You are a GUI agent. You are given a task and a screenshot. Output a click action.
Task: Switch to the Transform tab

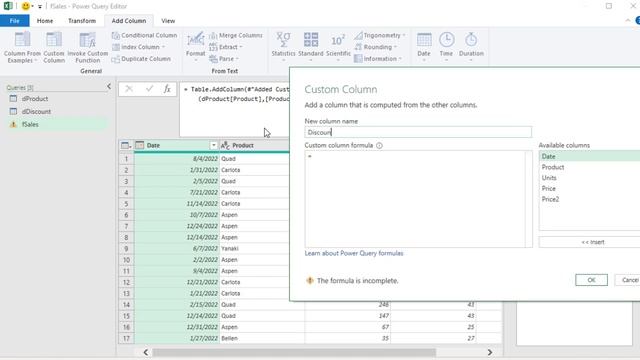(x=82, y=20)
